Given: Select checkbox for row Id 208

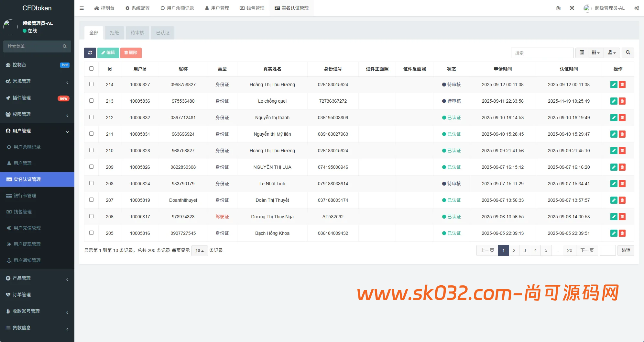Looking at the screenshot, I should tap(91, 183).
